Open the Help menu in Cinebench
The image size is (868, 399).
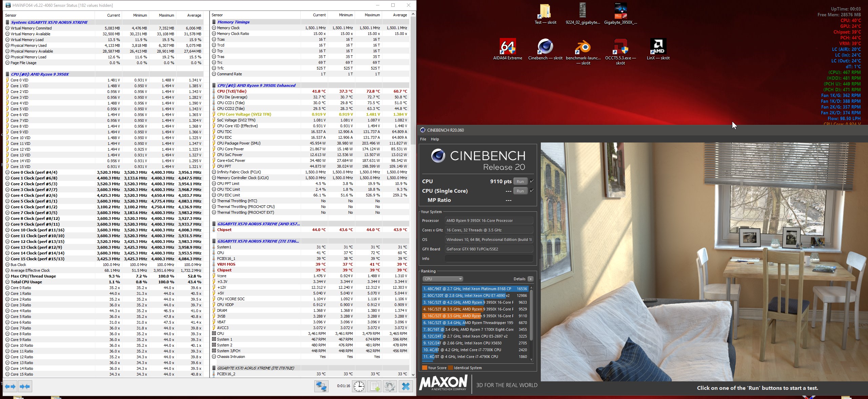point(435,139)
